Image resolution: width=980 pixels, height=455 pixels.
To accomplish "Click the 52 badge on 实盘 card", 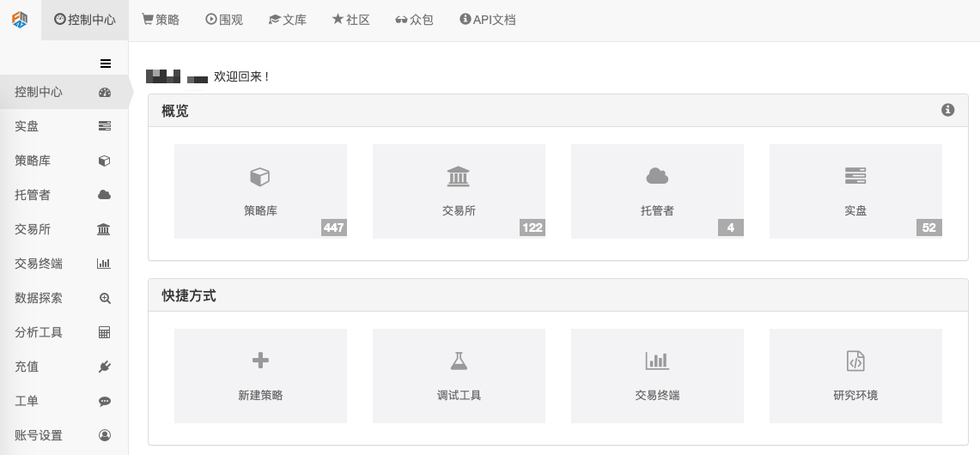I will (928, 227).
